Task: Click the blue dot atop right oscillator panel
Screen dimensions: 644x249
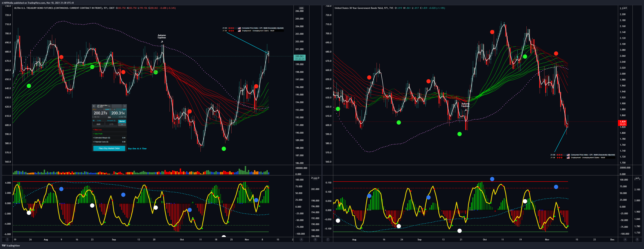Action: (492, 179)
